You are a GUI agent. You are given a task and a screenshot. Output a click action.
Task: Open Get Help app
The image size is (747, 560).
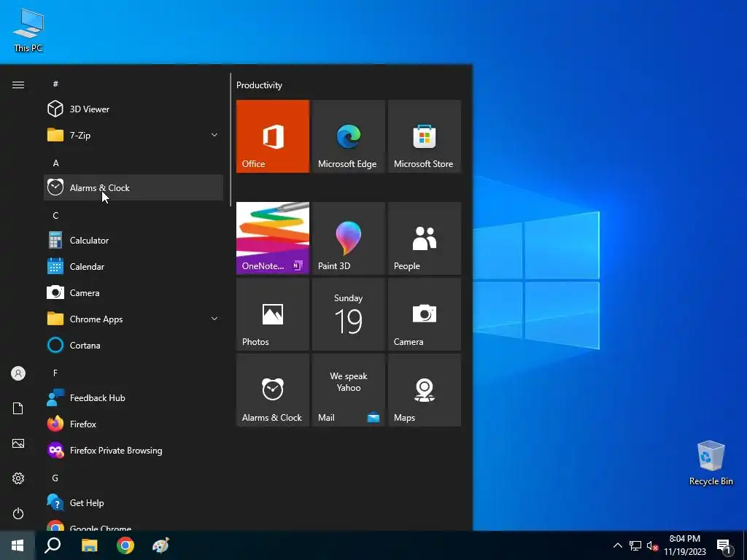pyautogui.click(x=133, y=503)
